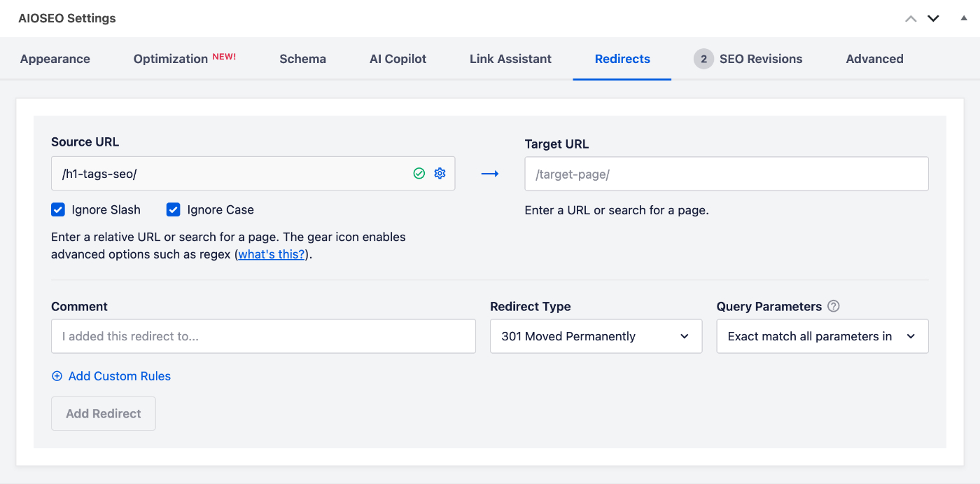This screenshot has width=980, height=484.
Task: Click into the Comment field
Action: coord(263,336)
